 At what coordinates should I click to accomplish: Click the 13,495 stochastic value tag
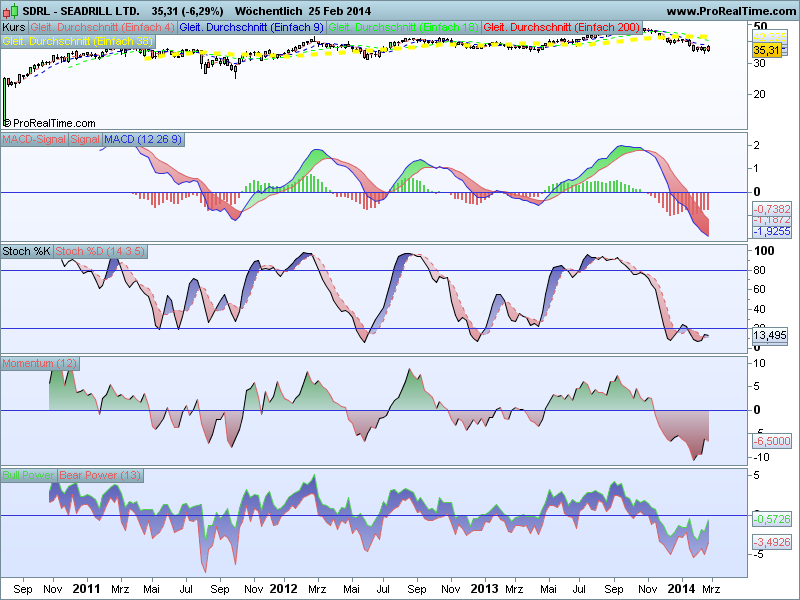[x=770, y=335]
